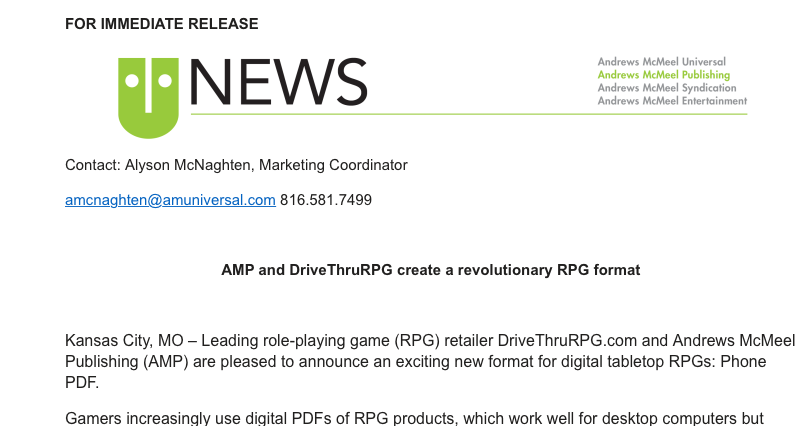
Task: Click the paragraph starting 'Gamers increasingly use'
Action: [x=414, y=418]
